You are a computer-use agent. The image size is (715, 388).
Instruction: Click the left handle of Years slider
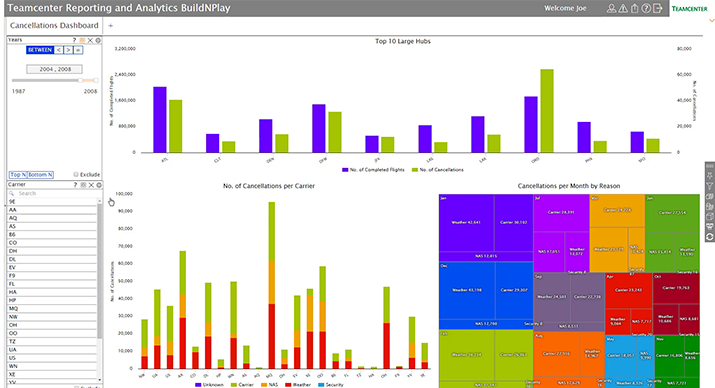pos(80,80)
